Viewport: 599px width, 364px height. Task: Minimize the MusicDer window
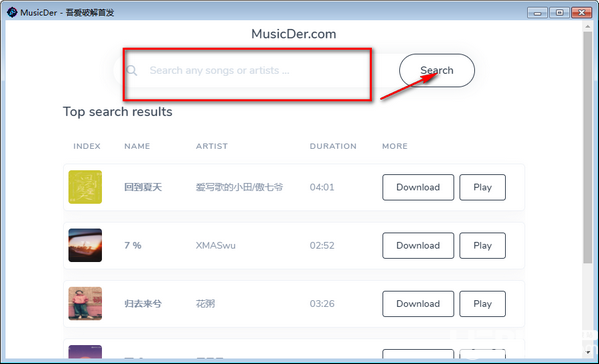[x=537, y=13]
